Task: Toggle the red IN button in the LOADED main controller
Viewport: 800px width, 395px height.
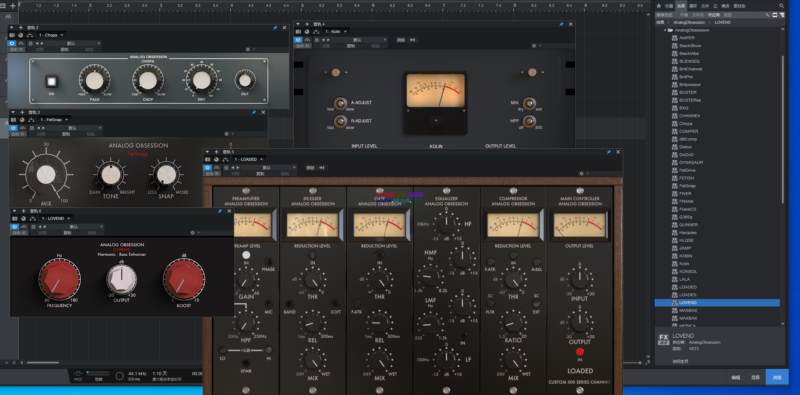Action: point(580,352)
